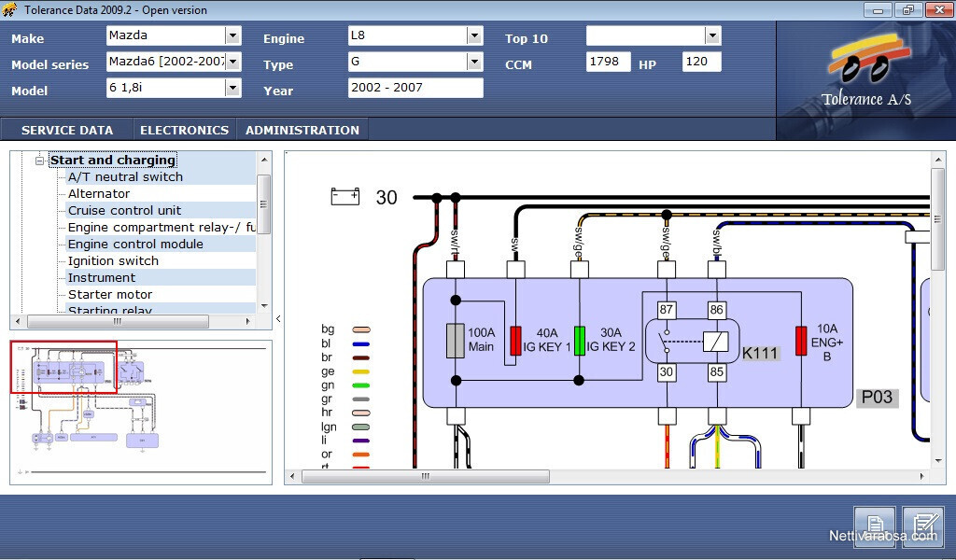Click the K111 relay coil symbol
956x560 pixels.
716,342
